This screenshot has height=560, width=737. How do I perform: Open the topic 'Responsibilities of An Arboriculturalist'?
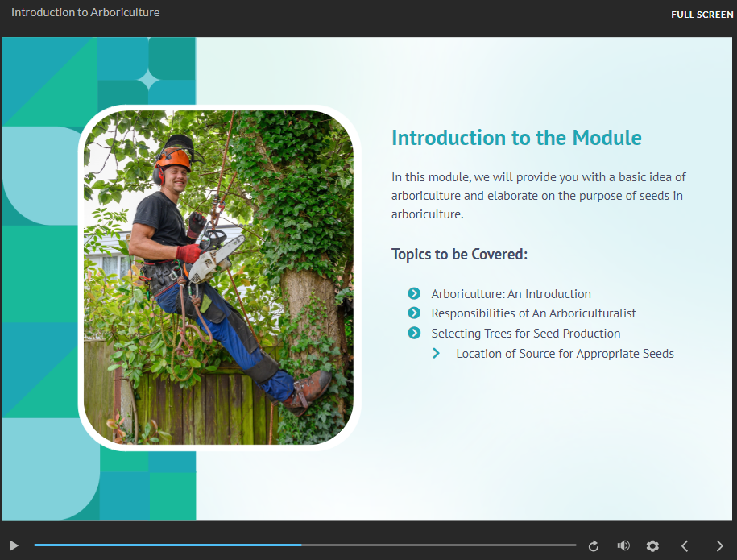tap(532, 313)
